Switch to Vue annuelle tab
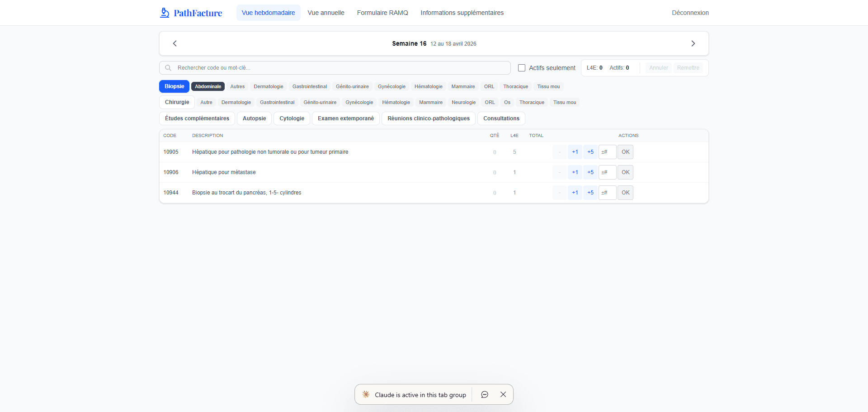868x412 pixels. [x=325, y=13]
